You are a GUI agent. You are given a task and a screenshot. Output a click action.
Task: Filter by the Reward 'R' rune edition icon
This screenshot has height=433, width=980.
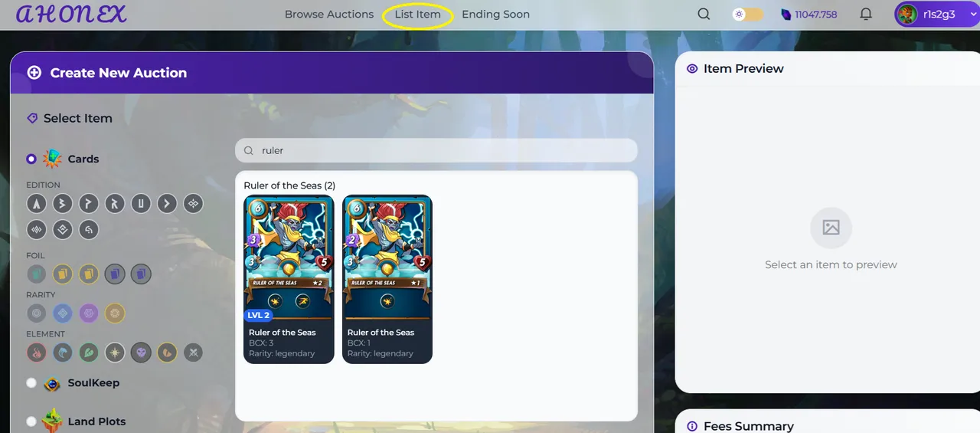(x=115, y=204)
